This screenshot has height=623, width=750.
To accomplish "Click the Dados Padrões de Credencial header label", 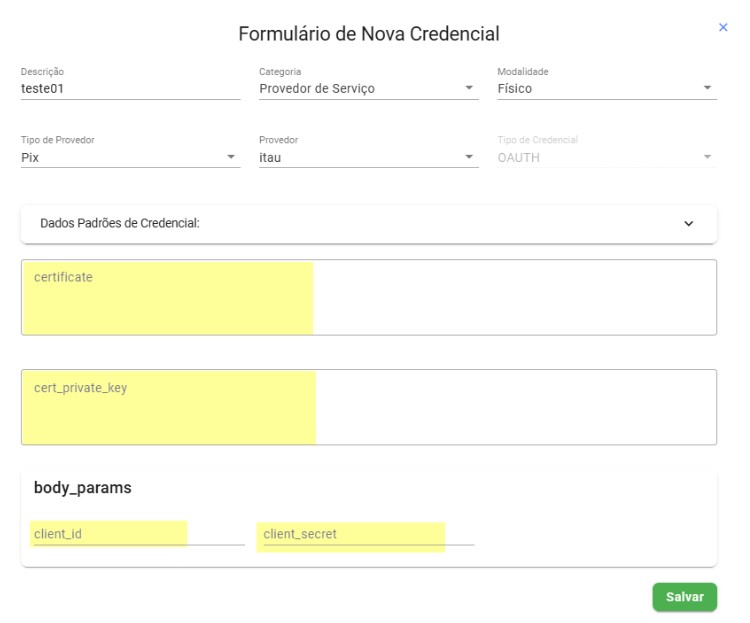I will click(120, 224).
